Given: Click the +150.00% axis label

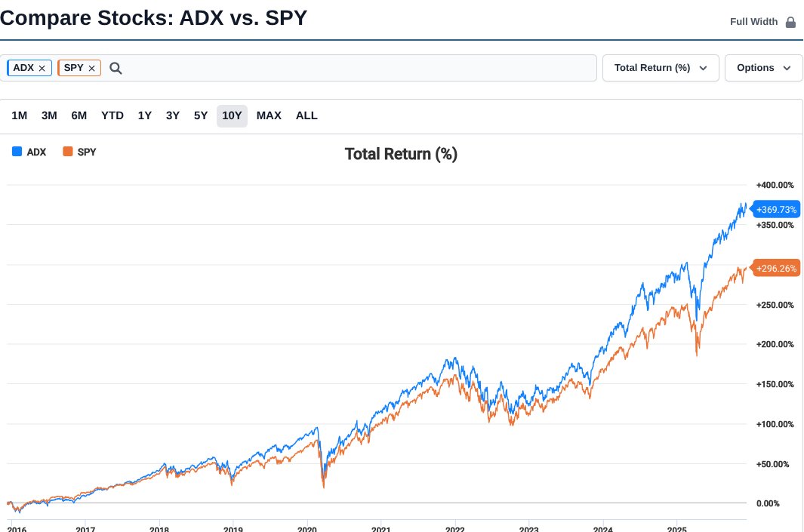Looking at the screenshot, I should [x=775, y=384].
